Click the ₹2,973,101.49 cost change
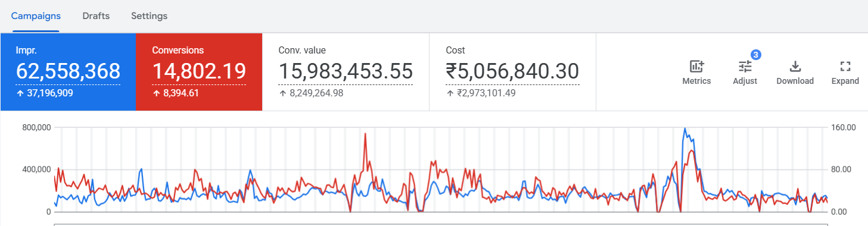Screen dimensions: 868x226 486,93
